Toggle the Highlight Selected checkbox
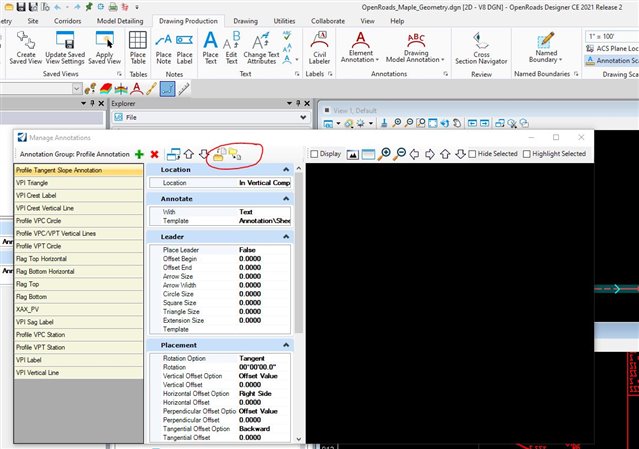639x449 pixels. pyautogui.click(x=526, y=154)
